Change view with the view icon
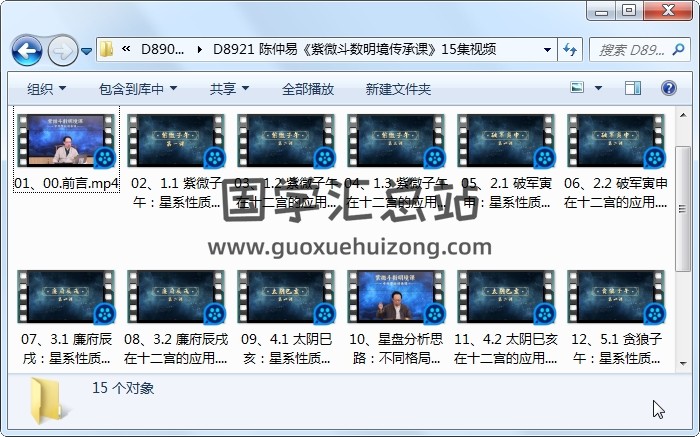The image size is (700, 437). tap(577, 87)
